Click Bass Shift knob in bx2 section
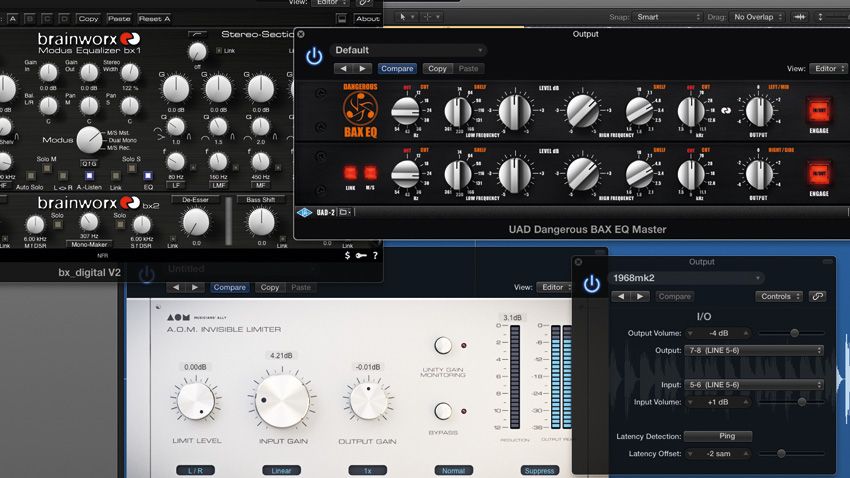This screenshot has height=478, width=850. point(261,222)
